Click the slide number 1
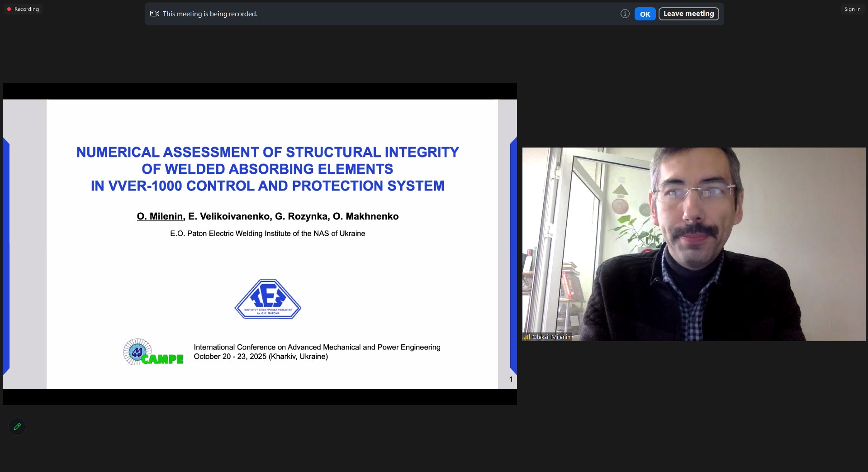868x472 pixels. coord(511,379)
